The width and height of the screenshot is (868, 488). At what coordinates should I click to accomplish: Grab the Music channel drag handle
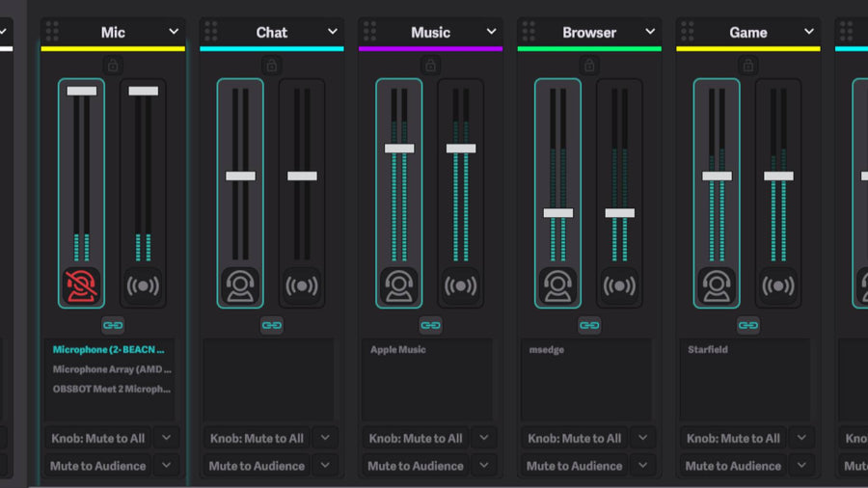coord(369,32)
